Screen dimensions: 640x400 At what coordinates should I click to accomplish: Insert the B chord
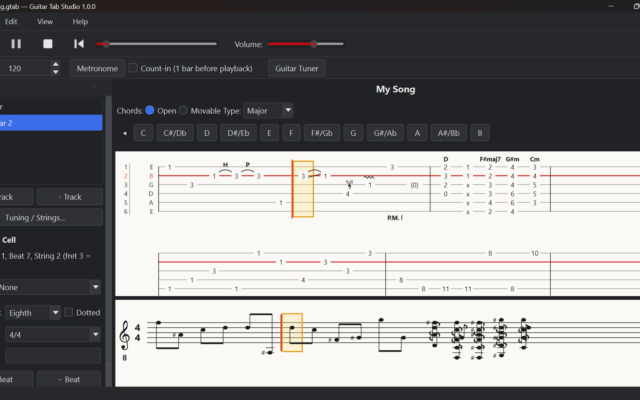(480, 133)
